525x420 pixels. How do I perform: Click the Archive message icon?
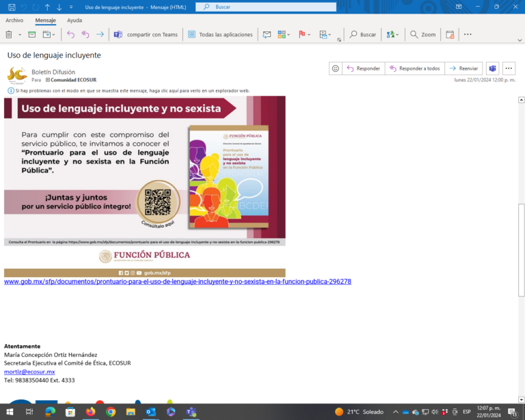pos(32,34)
